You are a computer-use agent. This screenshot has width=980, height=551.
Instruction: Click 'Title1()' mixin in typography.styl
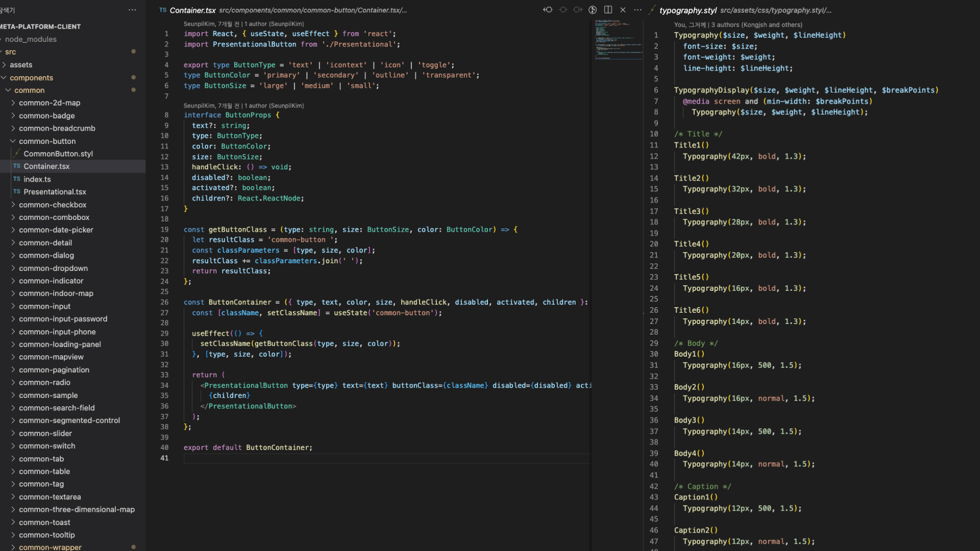click(691, 145)
